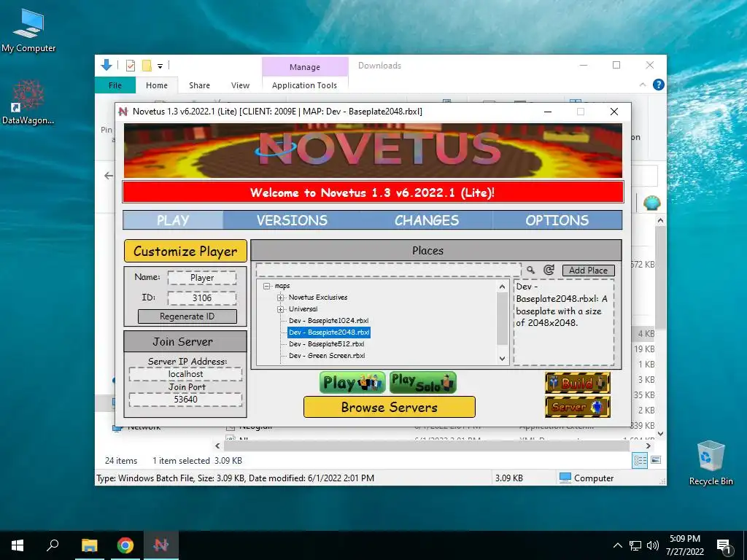This screenshot has height=560, width=747.
Task: Launch Google Chrome from taskbar
Action: [x=125, y=545]
